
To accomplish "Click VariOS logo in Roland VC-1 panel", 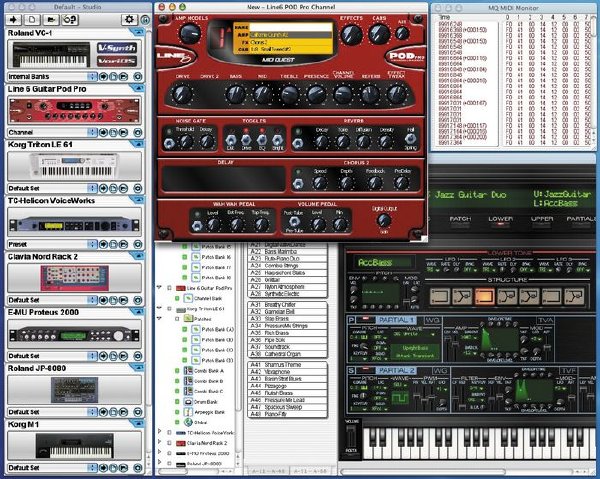I will coord(117,61).
